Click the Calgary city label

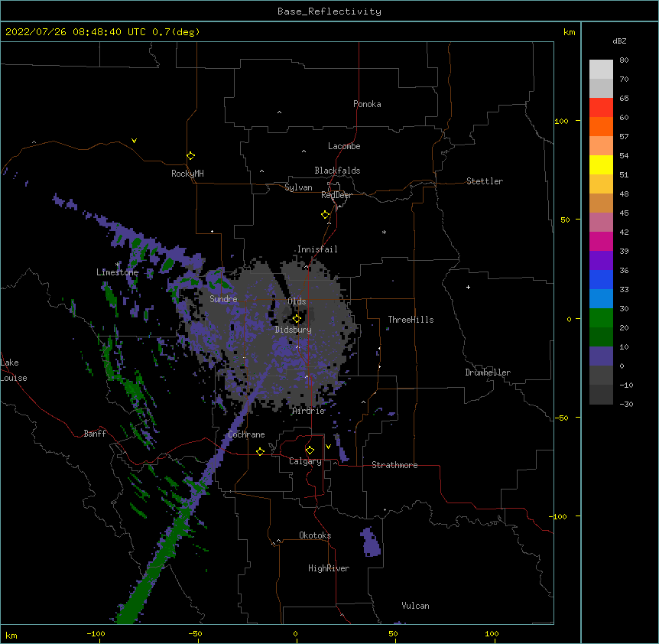[305, 461]
